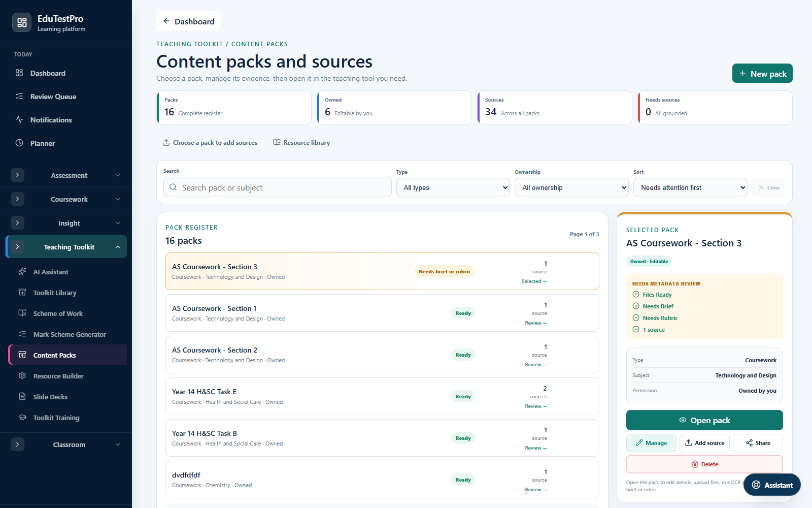Delete the selected pack
This screenshot has height=508, width=812.
[x=704, y=464]
